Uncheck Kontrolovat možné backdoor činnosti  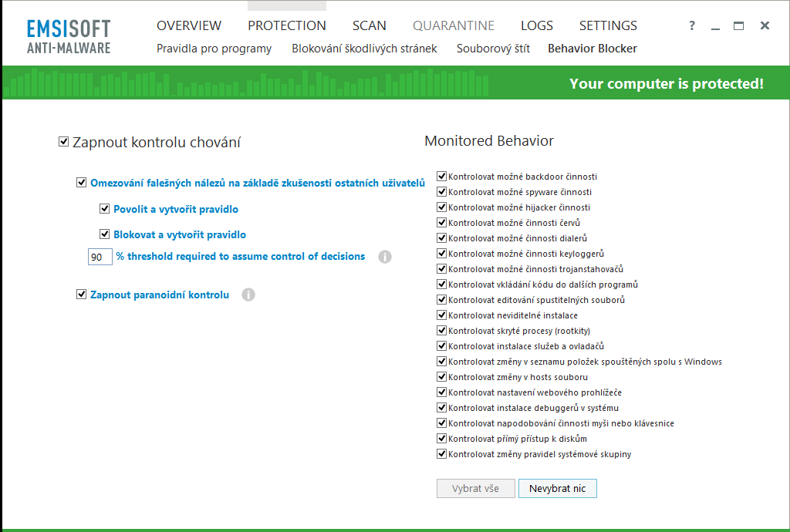(x=441, y=177)
